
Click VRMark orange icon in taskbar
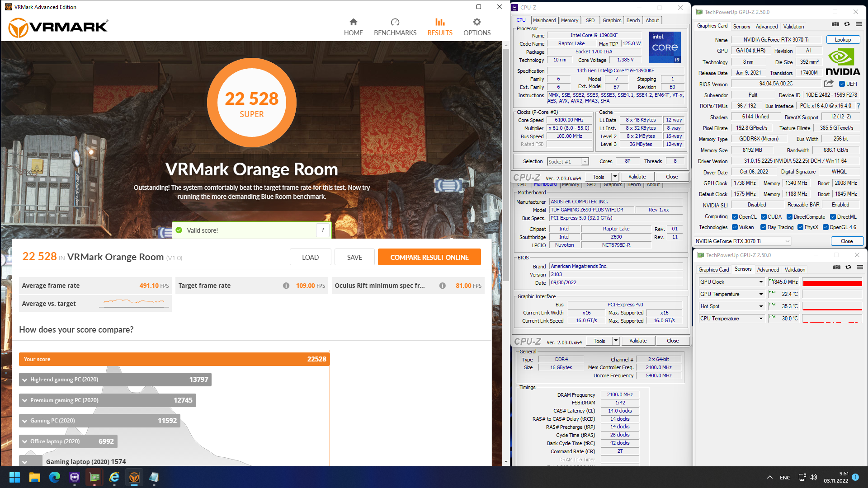click(134, 477)
